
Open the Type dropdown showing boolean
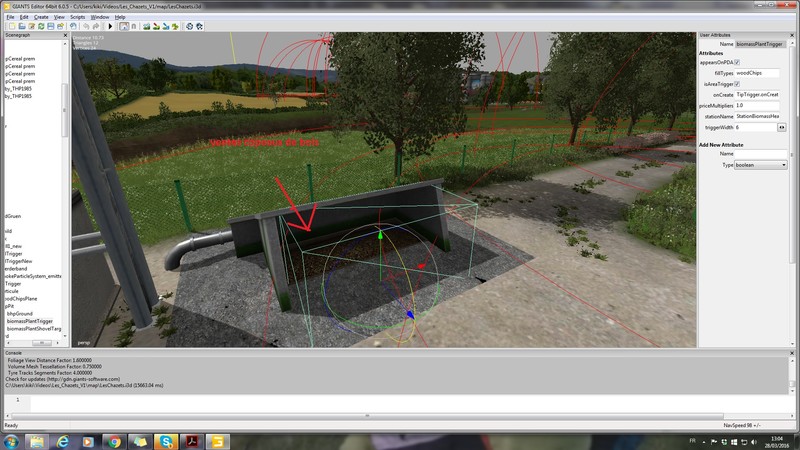tap(761, 164)
